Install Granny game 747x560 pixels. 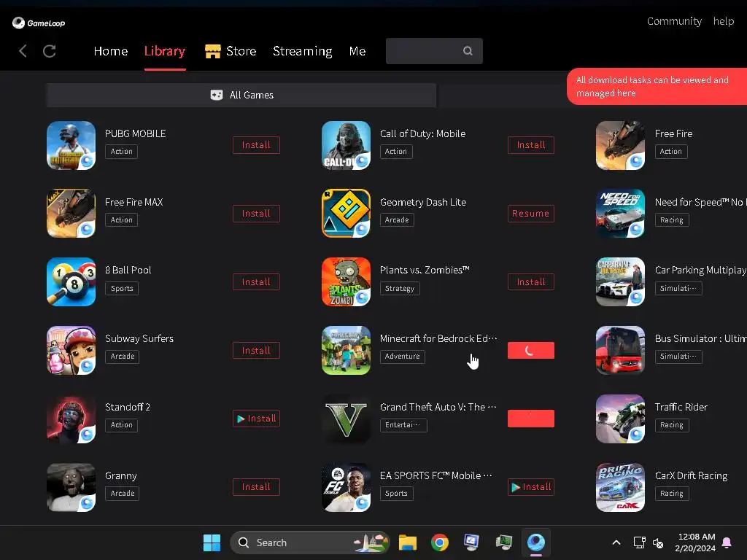[x=256, y=487]
